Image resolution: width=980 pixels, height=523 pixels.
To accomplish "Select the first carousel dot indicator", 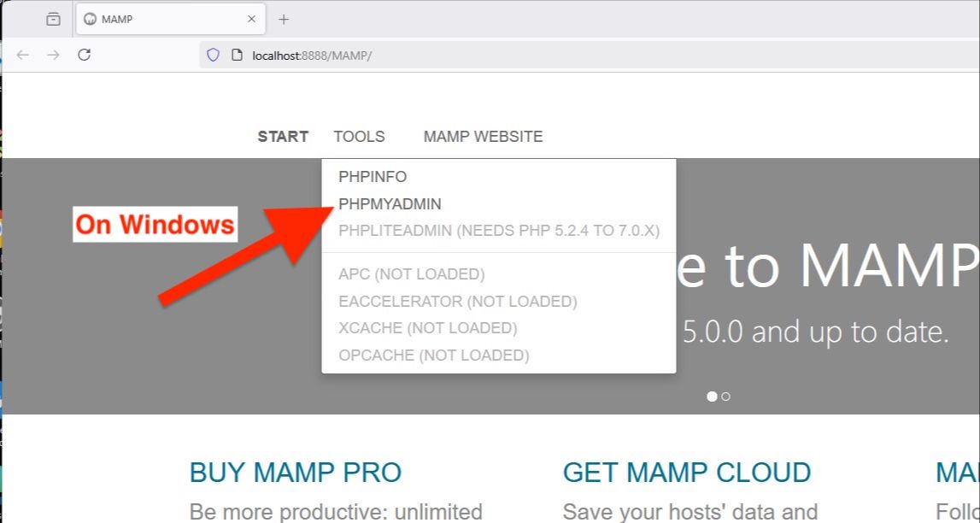I will [x=712, y=397].
